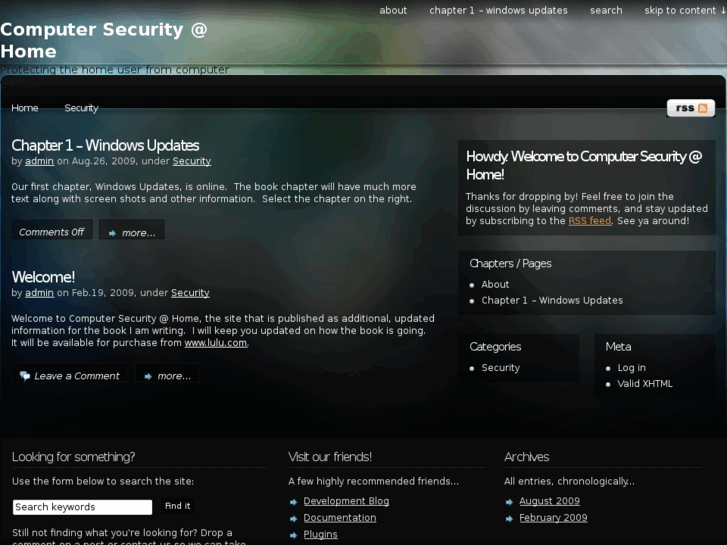Click Comments Off label under Chapter 1 post
The image size is (727, 545).
coord(51,230)
